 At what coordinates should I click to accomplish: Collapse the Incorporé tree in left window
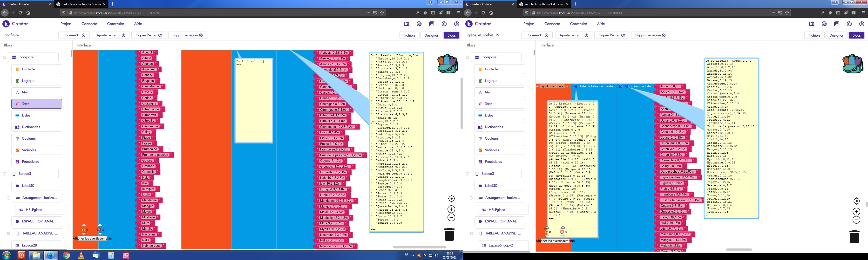(x=4, y=58)
